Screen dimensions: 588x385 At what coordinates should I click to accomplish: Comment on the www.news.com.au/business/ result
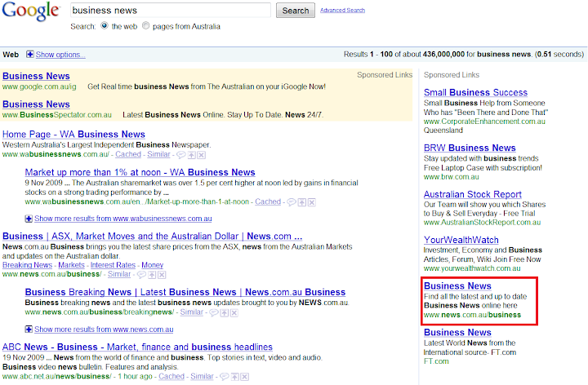point(141,275)
